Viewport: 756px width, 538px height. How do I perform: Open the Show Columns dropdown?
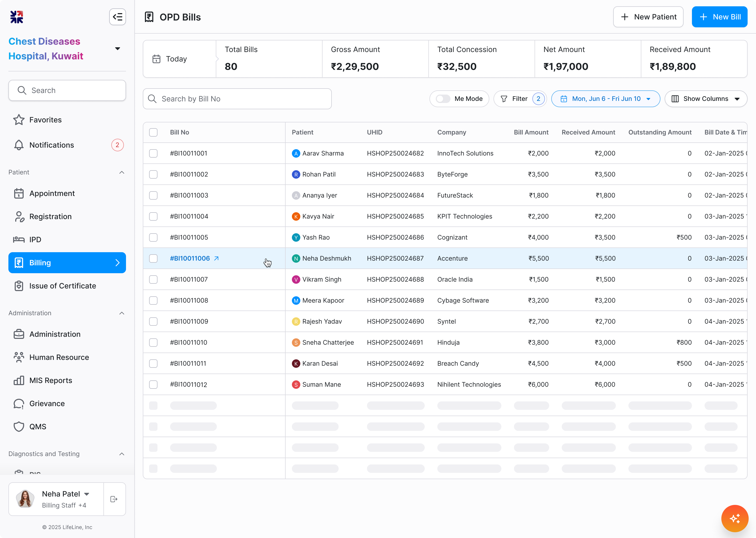[x=706, y=99]
